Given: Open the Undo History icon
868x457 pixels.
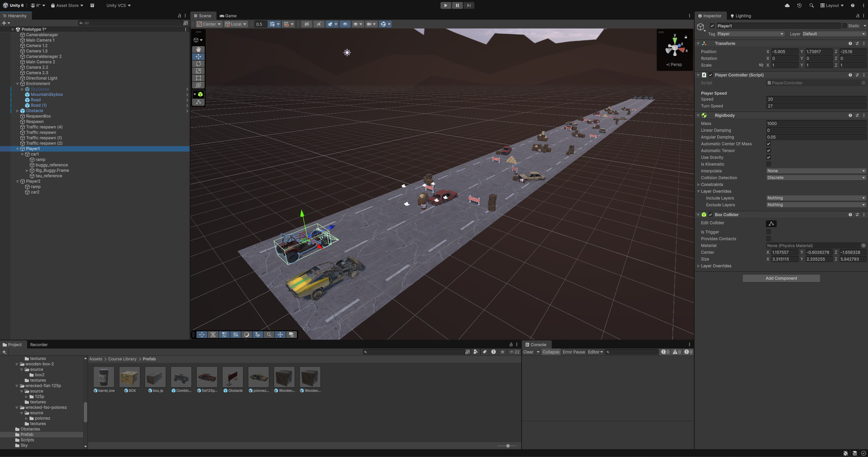Looking at the screenshot, I should click(799, 5).
